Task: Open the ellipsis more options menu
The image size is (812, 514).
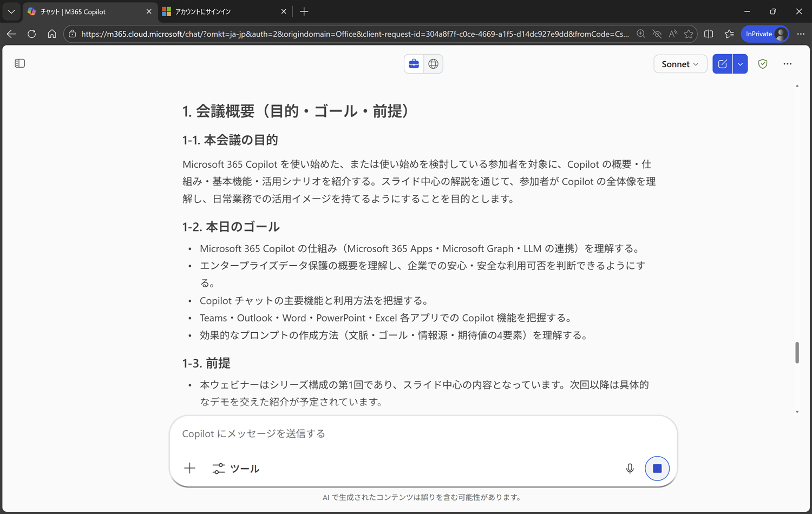Action: (x=787, y=63)
